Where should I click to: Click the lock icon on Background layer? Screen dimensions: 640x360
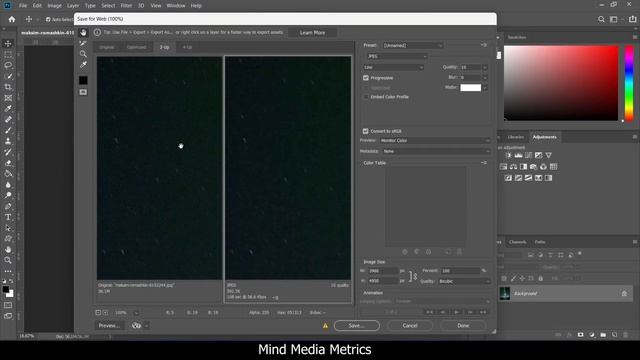(x=624, y=293)
